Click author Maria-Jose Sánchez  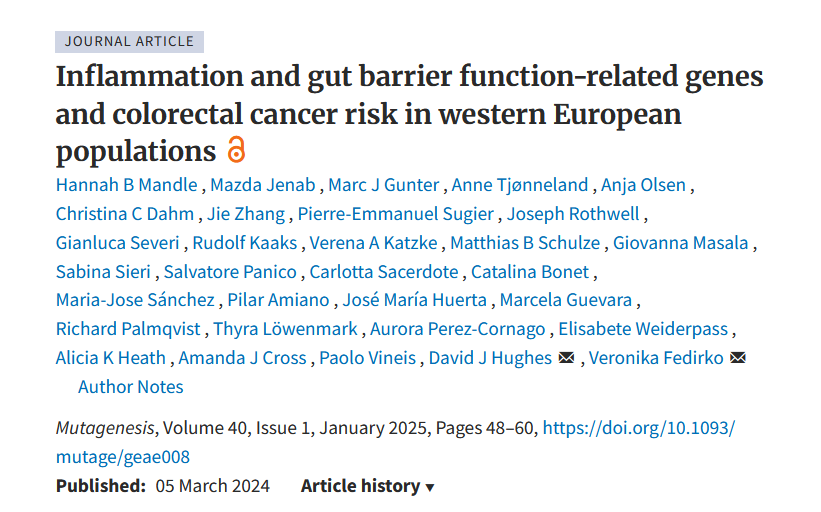coord(135,300)
